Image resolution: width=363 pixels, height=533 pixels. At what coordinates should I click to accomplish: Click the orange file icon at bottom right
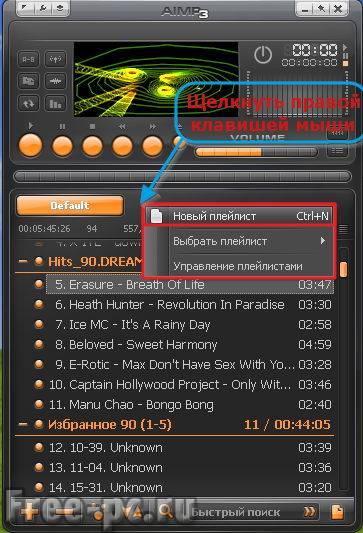[x=338, y=512]
